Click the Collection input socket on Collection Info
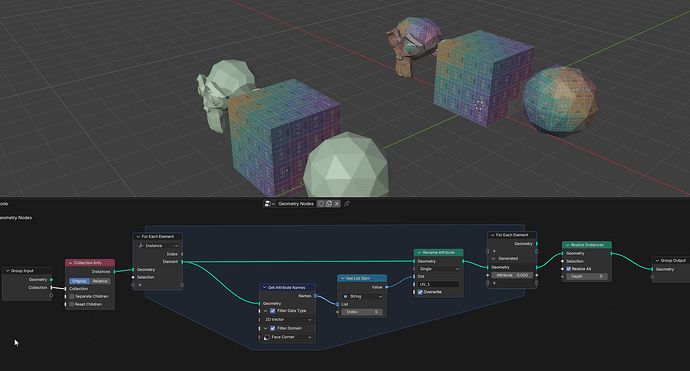690x371 pixels. pyautogui.click(x=66, y=289)
